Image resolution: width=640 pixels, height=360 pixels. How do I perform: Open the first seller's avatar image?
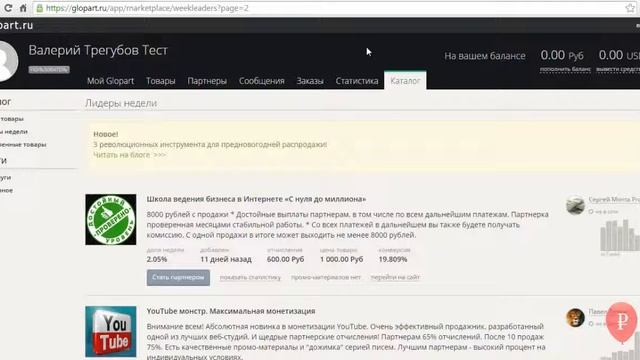point(576,205)
